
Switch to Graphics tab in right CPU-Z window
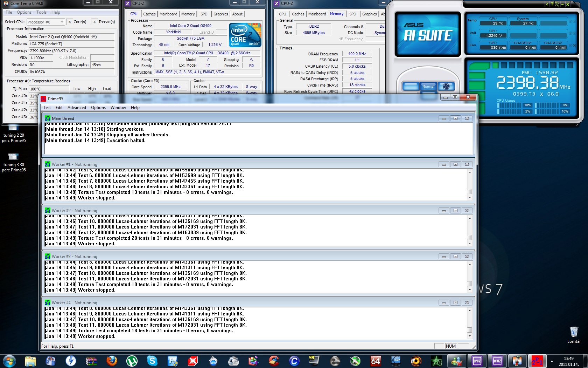coord(370,14)
